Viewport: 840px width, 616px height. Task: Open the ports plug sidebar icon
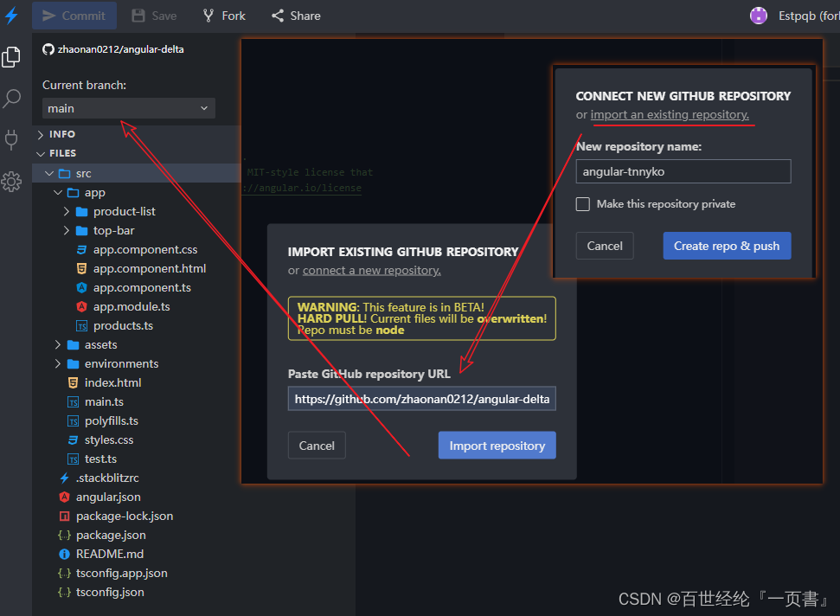[x=11, y=140]
